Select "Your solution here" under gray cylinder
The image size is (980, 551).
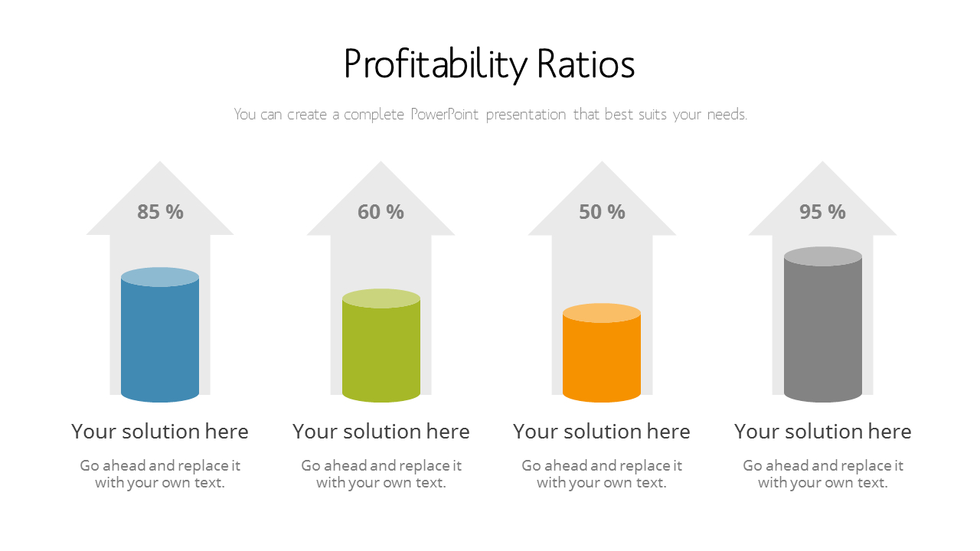click(822, 432)
